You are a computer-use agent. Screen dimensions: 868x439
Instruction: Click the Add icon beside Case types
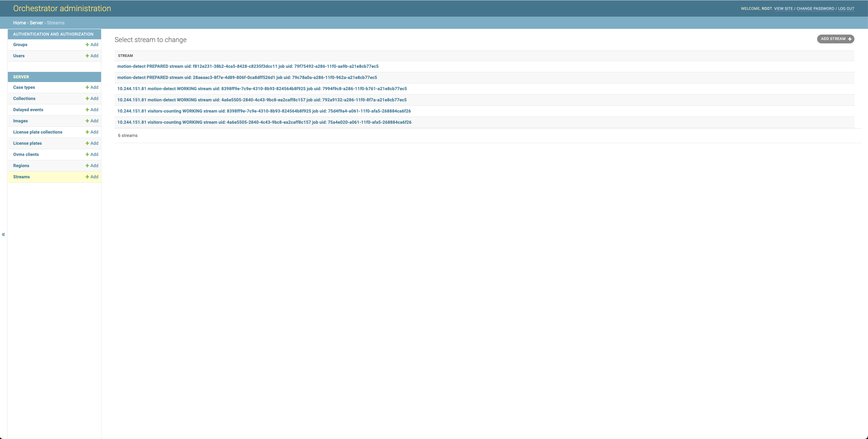[x=92, y=87]
